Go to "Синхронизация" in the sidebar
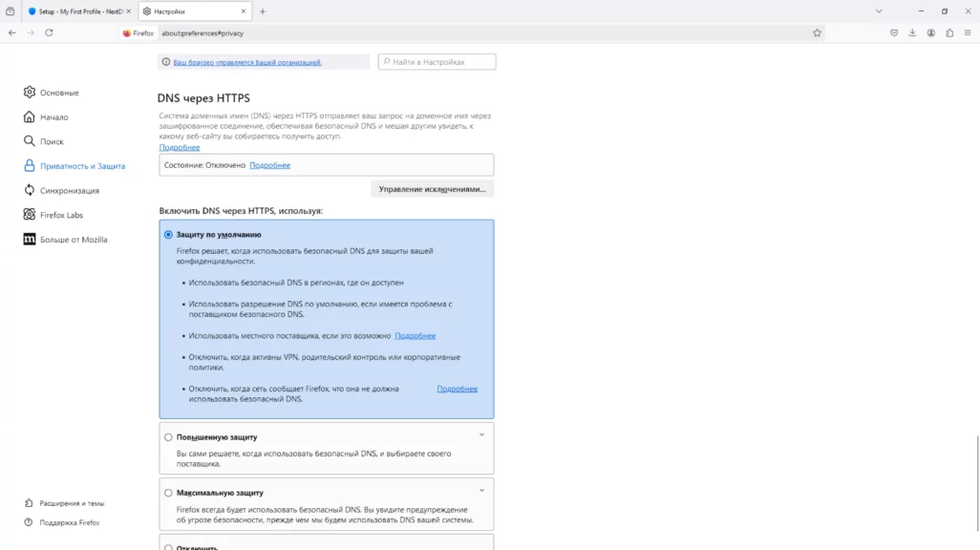 (x=69, y=191)
